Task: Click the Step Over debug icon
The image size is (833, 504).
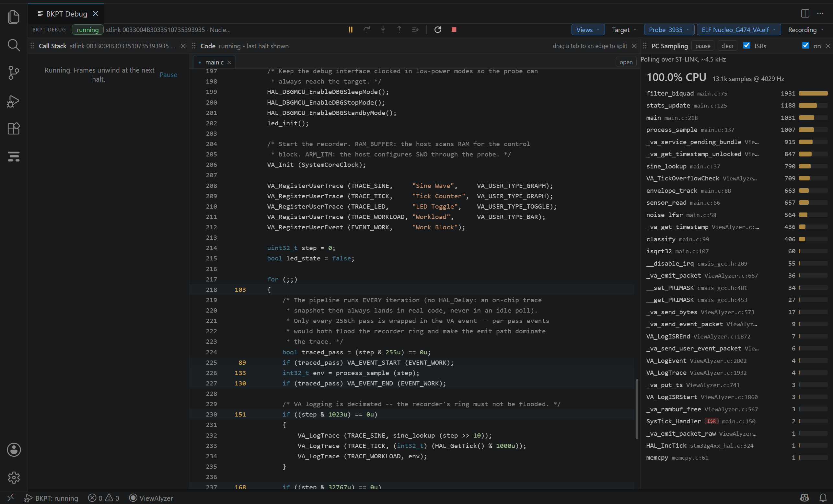Action: click(367, 30)
